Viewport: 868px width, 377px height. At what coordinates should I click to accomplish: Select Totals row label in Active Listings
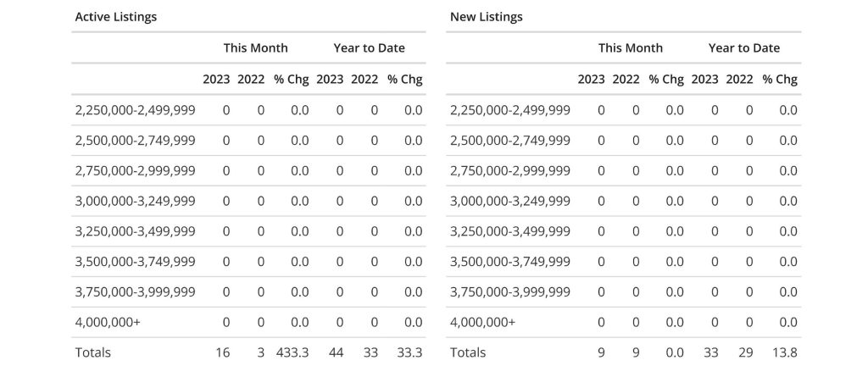[93, 352]
